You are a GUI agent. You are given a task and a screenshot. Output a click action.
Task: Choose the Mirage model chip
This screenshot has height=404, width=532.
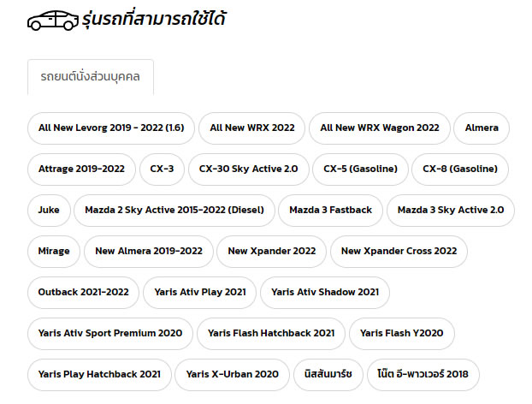pos(54,251)
